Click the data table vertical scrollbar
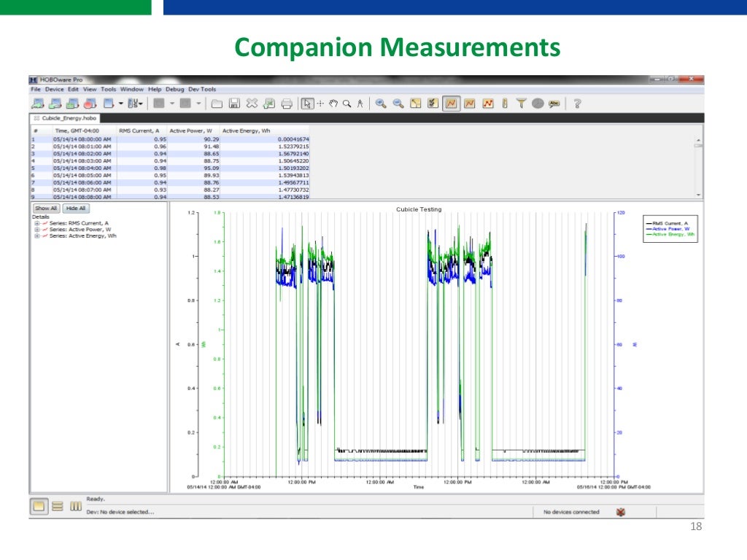 (699, 168)
